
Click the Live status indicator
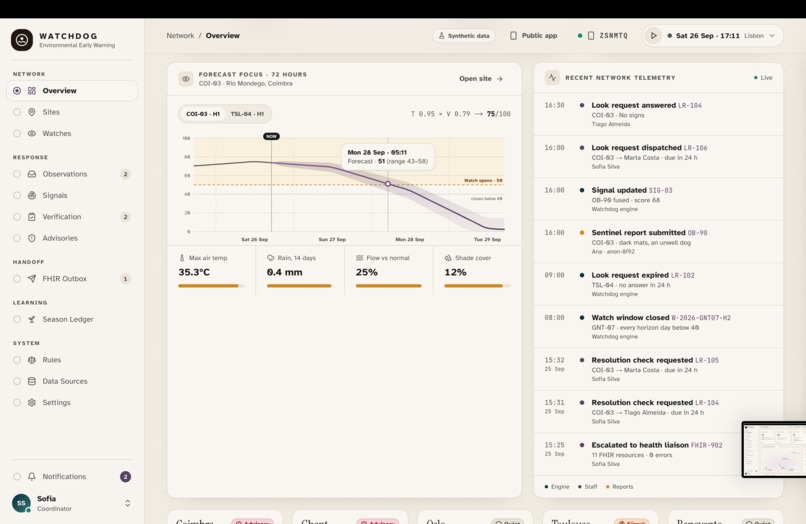pos(763,78)
